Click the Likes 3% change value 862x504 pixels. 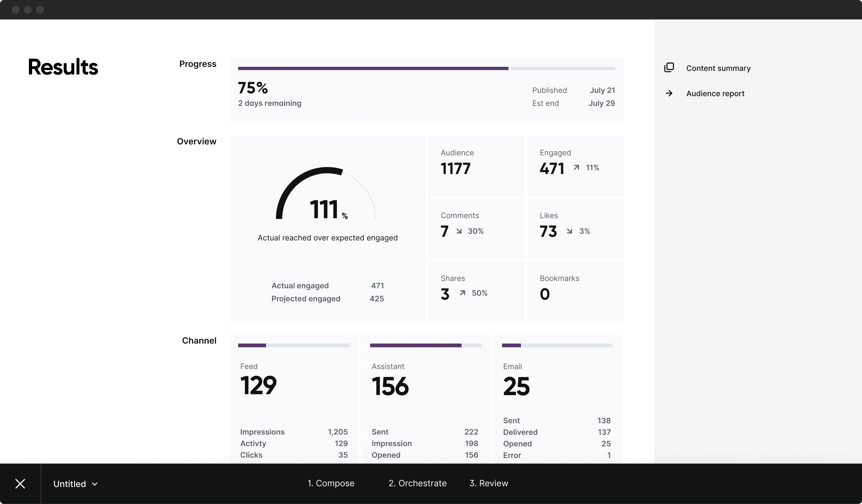pyautogui.click(x=584, y=231)
